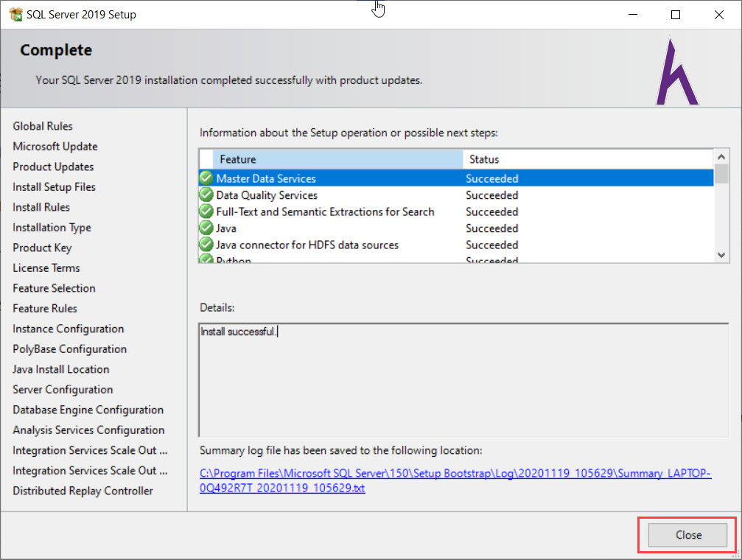Click the SQL Server Setup icon in title bar
This screenshot has height=560, width=742.
tap(15, 15)
